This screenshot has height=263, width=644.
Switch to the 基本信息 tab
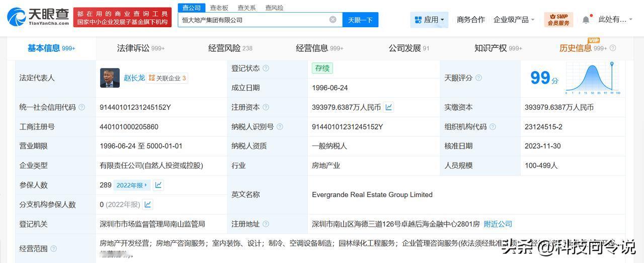tap(51, 48)
